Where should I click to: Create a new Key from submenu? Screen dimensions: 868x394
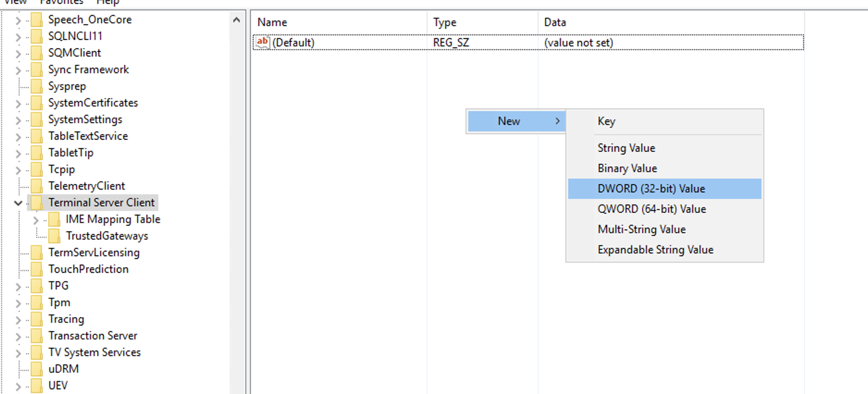click(606, 121)
